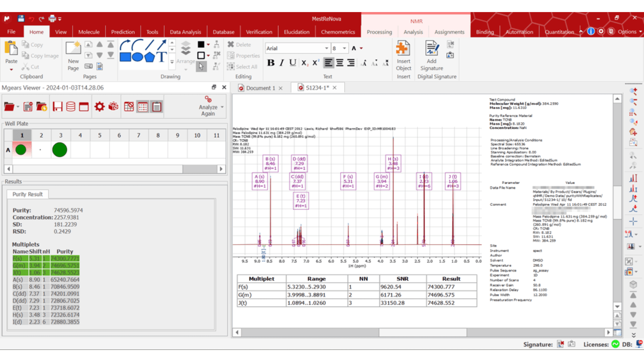Select the ellipse drawing tool
The image size is (644, 362).
click(x=137, y=56)
